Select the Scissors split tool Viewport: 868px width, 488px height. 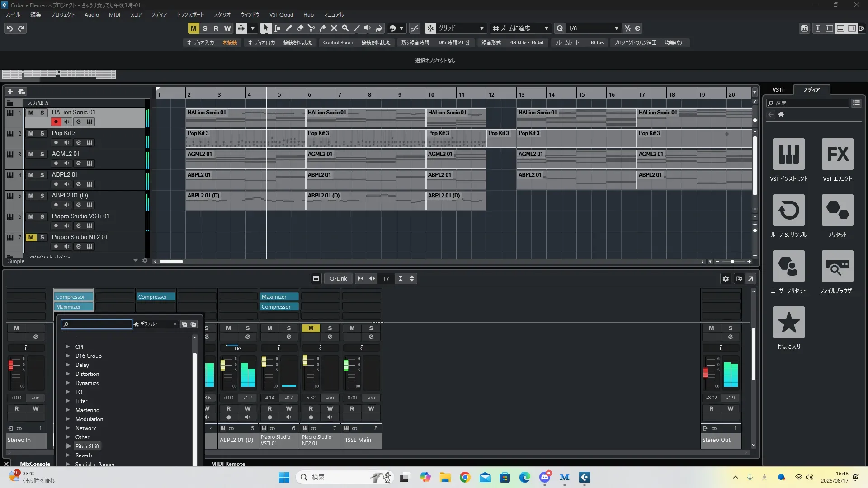(x=311, y=28)
